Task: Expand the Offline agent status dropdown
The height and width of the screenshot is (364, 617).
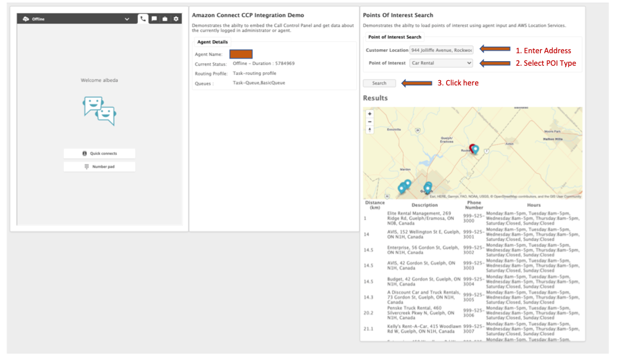Action: 127,19
